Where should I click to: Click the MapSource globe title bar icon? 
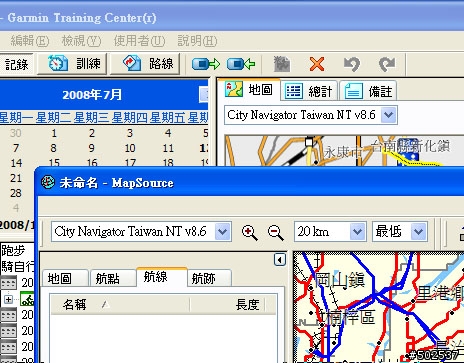coord(48,182)
